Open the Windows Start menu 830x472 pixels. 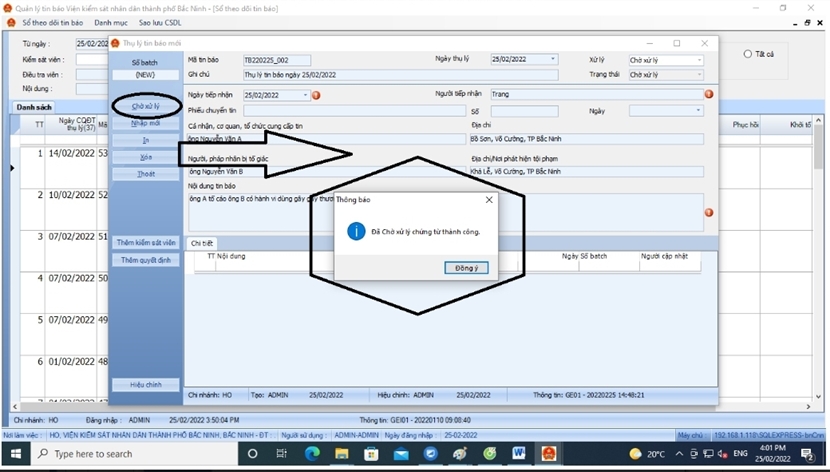[16, 454]
